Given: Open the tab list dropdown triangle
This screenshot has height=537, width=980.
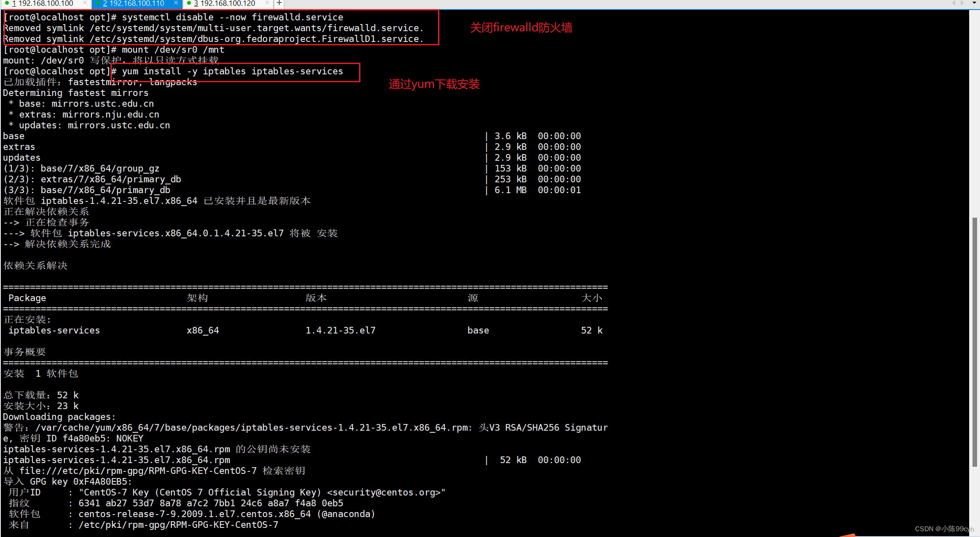Looking at the screenshot, I should tap(974, 3).
